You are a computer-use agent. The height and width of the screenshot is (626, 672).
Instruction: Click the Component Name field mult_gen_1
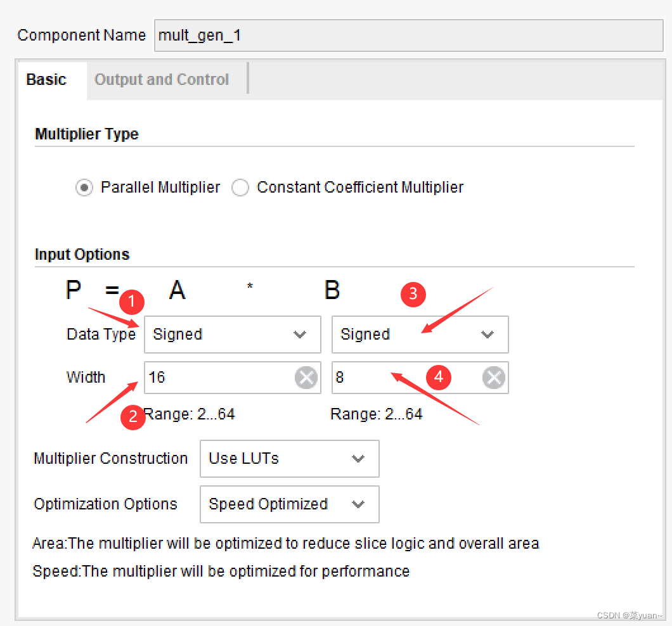pos(408,35)
